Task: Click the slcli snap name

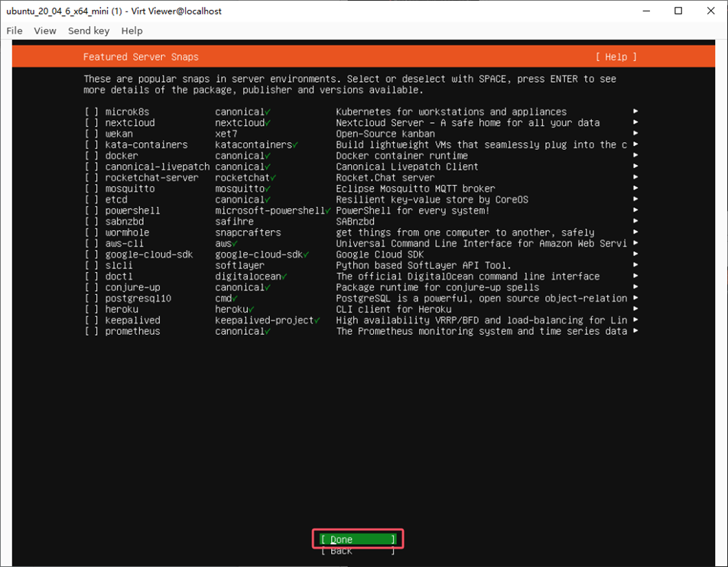Action: click(119, 265)
